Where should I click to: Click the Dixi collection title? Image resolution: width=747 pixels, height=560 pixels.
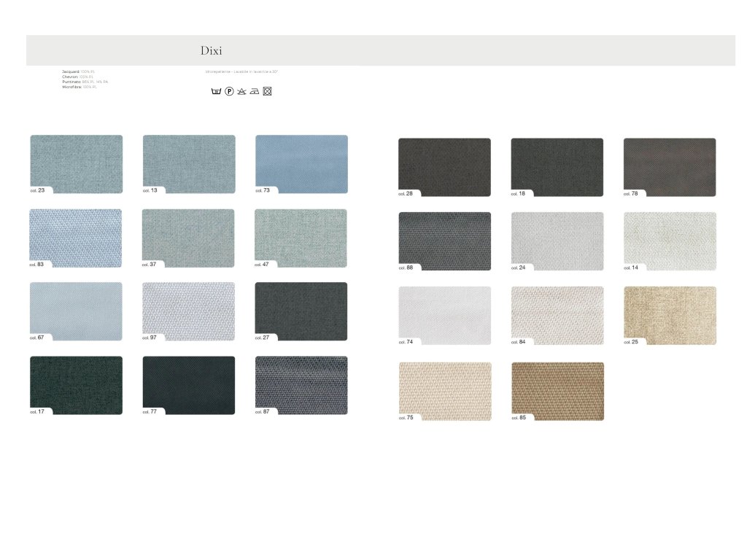click(x=211, y=51)
